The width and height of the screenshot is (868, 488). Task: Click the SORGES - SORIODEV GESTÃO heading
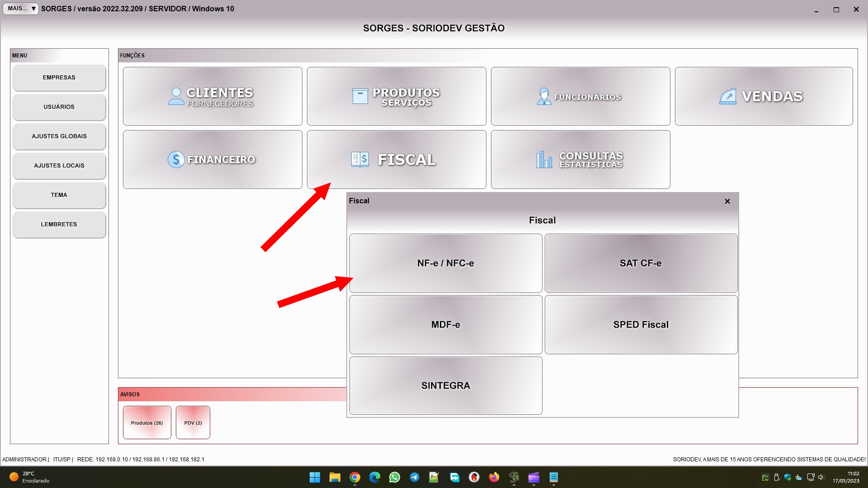[x=434, y=28]
